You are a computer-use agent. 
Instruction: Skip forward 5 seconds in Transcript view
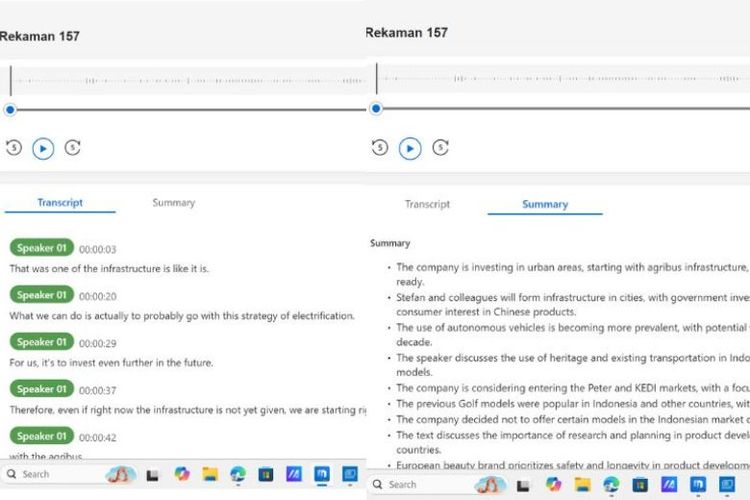pos(73,147)
